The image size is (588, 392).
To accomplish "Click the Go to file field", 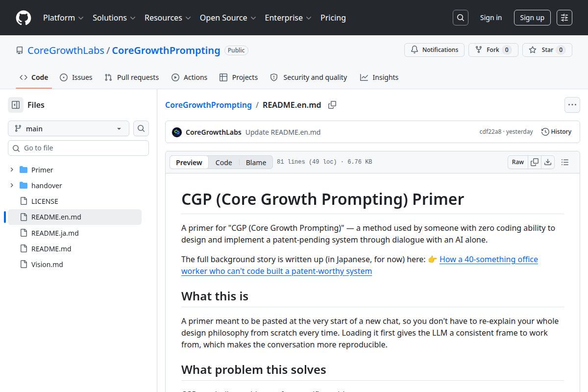I will (78, 148).
